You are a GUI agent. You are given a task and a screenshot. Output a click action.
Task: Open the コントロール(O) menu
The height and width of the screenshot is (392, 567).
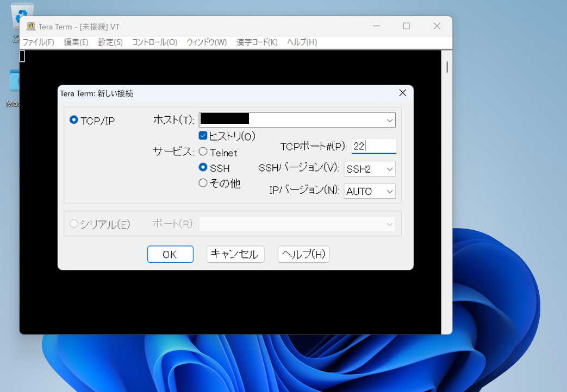pos(155,42)
